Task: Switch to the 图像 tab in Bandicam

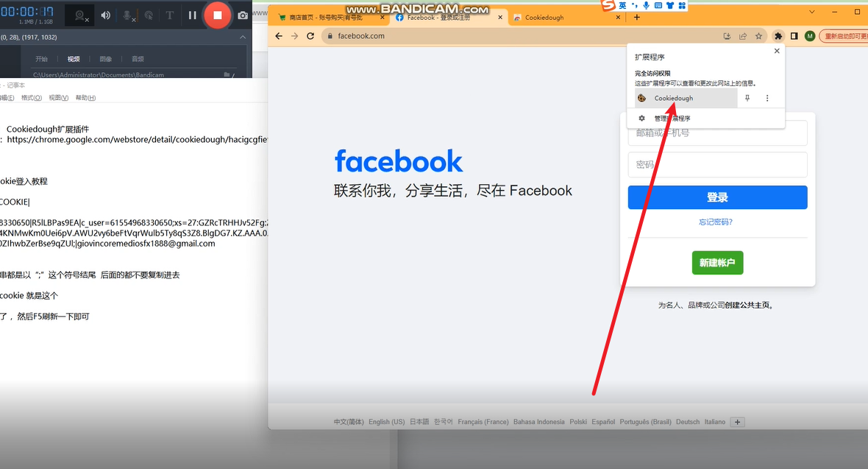Action: click(106, 59)
